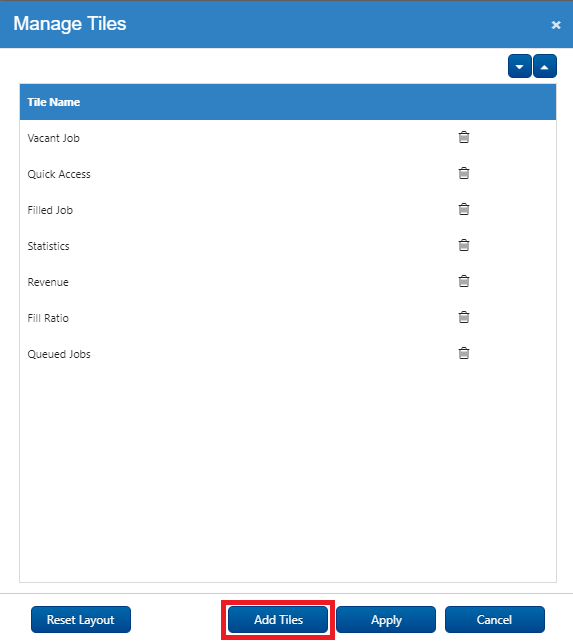Select the Quick Access row
Screen dimensions: 573x641
288,174
